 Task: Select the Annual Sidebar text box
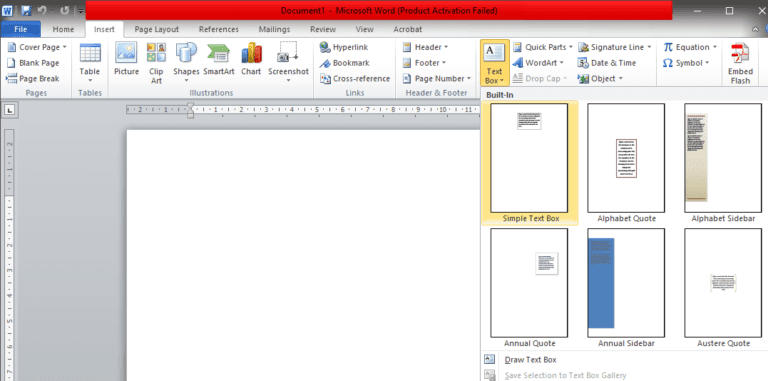(x=626, y=283)
